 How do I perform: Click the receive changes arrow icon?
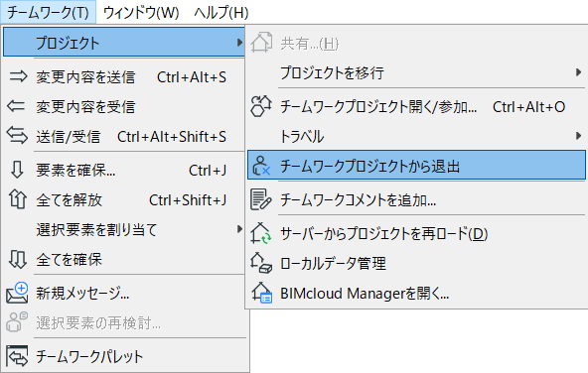click(16, 106)
